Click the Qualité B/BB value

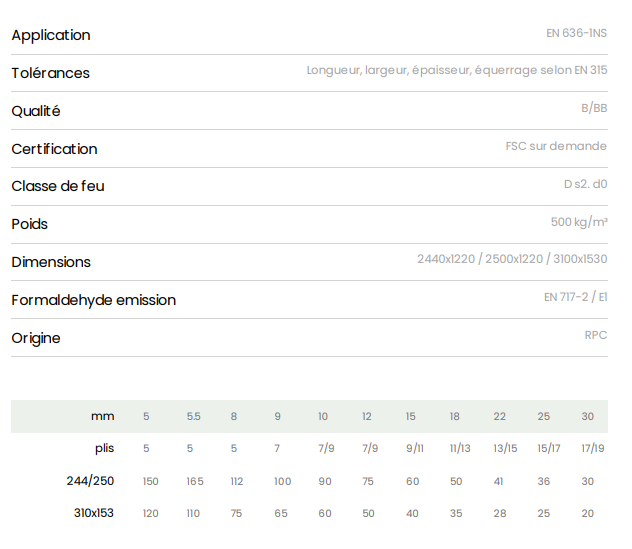click(x=593, y=108)
